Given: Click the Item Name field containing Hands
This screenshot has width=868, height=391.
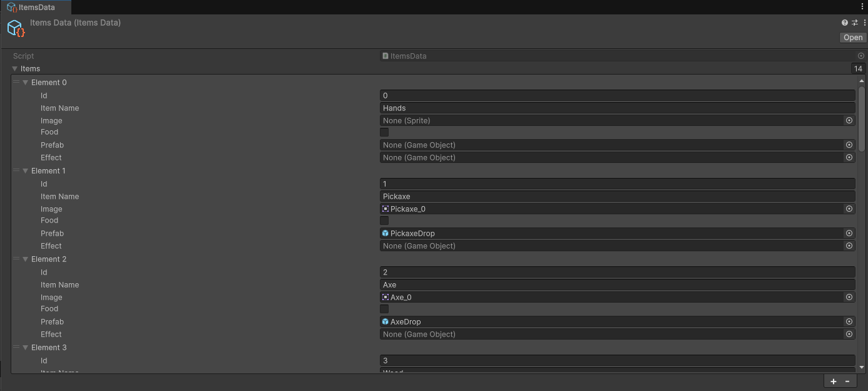Looking at the screenshot, I should [x=616, y=108].
